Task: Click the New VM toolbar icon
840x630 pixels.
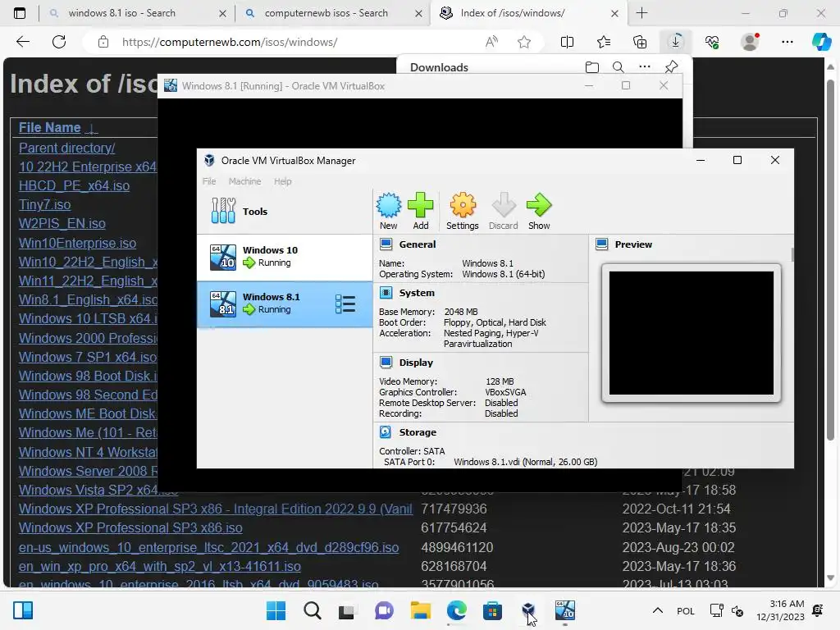Action: 388,211
